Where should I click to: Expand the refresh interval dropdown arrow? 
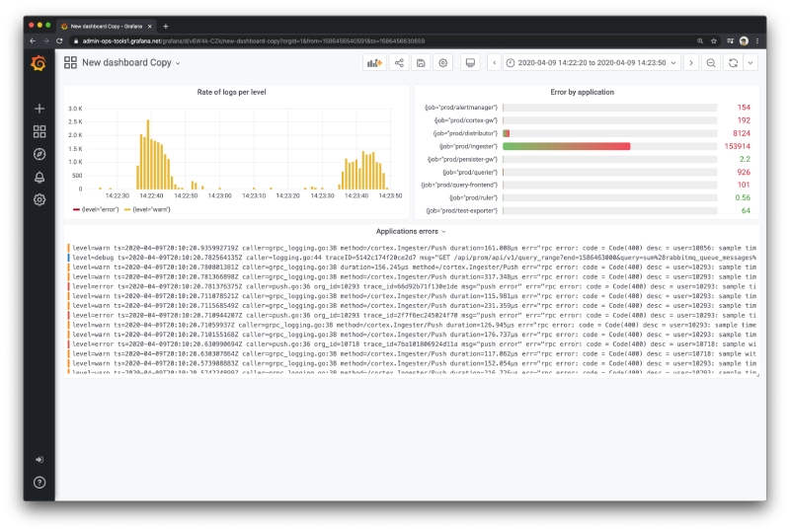(x=750, y=63)
